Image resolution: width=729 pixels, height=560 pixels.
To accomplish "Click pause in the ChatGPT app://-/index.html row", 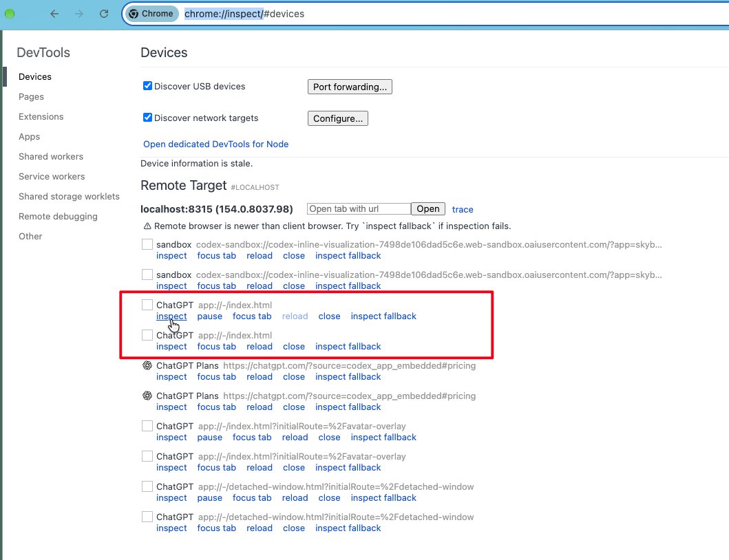I will click(x=210, y=316).
